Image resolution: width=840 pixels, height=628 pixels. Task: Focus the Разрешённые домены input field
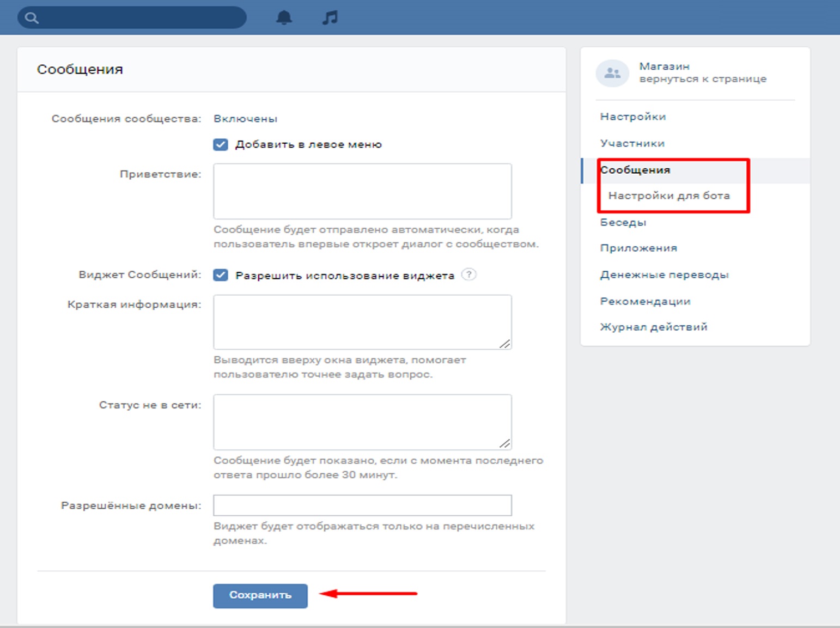coord(362,505)
